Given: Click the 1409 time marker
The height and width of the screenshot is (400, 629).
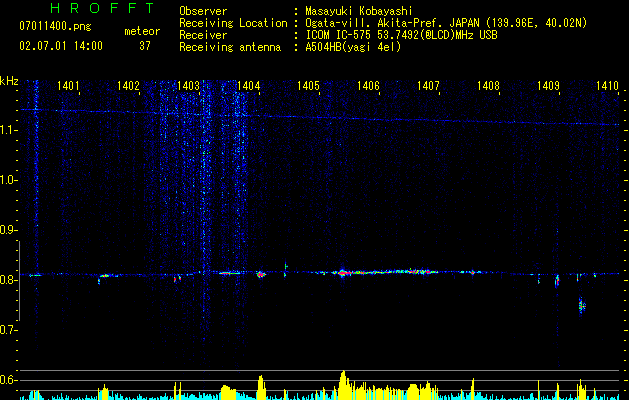Looking at the screenshot, I should 548,85.
